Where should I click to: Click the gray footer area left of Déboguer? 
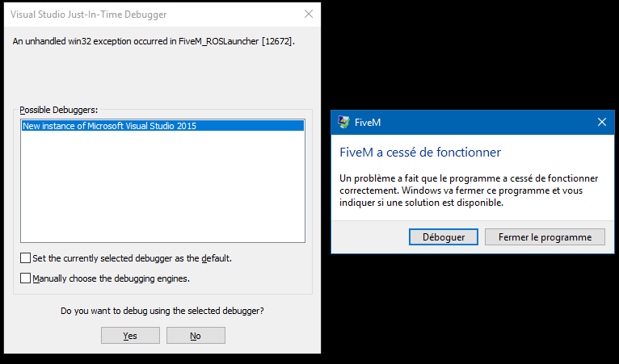click(x=370, y=237)
